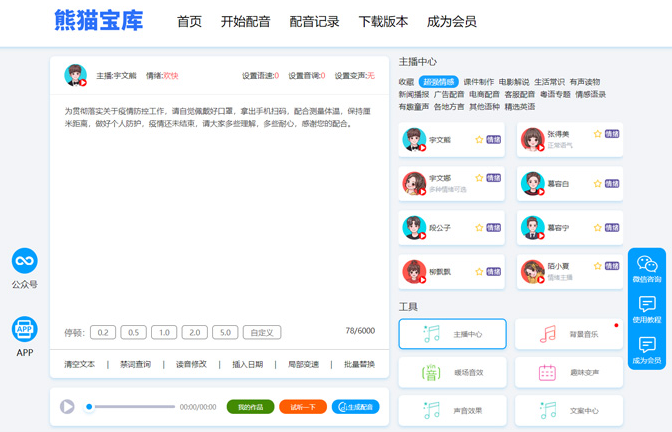Viewport: 672px width, 432px height.
Task: Click 成为会员 in the floating side panel
Action: (x=647, y=350)
